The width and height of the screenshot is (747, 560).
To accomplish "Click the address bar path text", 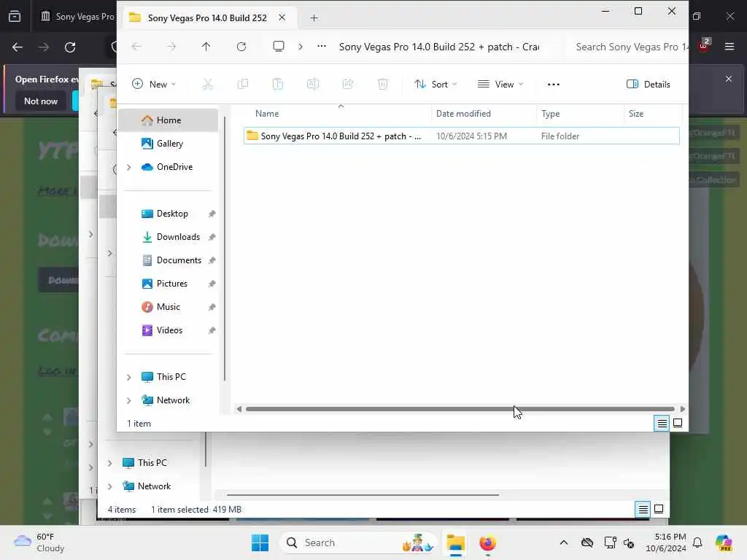I will [438, 47].
